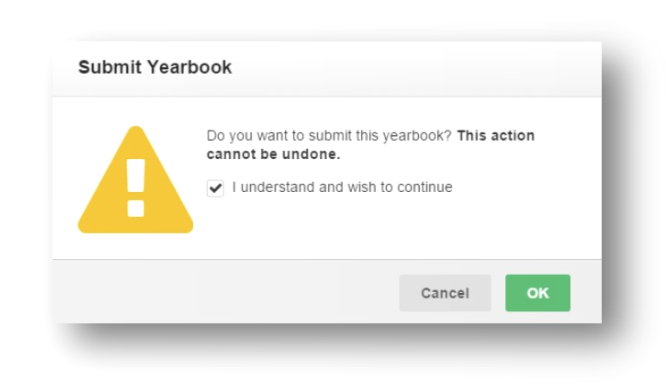Click the 'Submit Yearbook' dialog title
The width and height of the screenshot is (666, 390).
(155, 67)
